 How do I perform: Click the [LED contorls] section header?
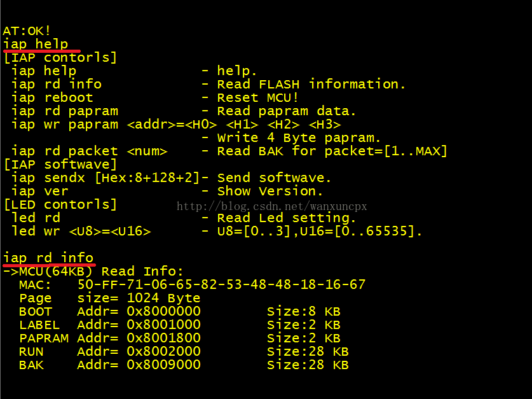(60, 204)
